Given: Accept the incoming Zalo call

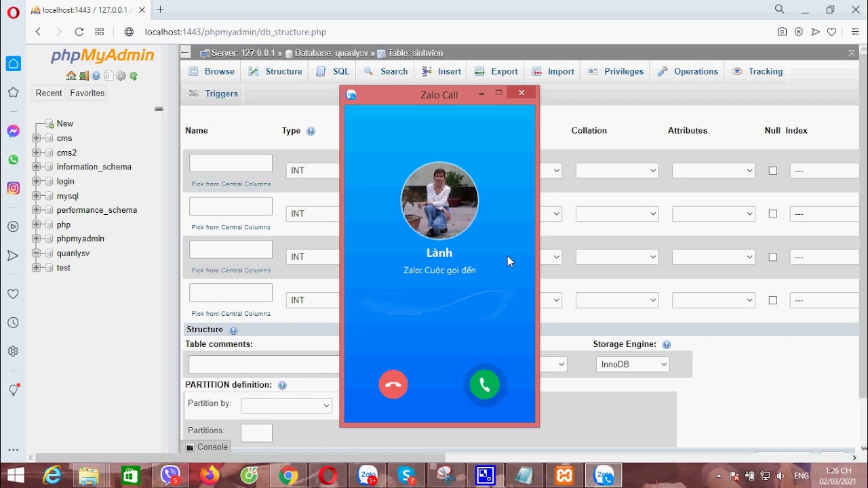Looking at the screenshot, I should pos(485,385).
